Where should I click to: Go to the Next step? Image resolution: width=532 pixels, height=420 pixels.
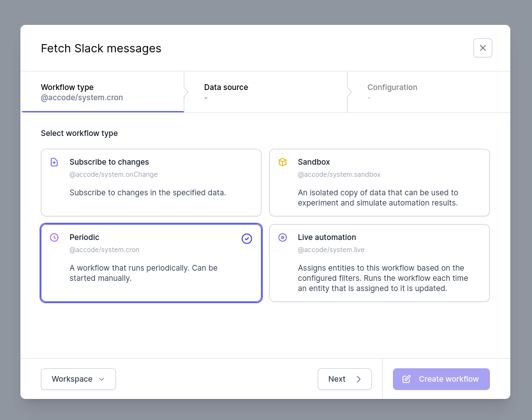pos(344,379)
